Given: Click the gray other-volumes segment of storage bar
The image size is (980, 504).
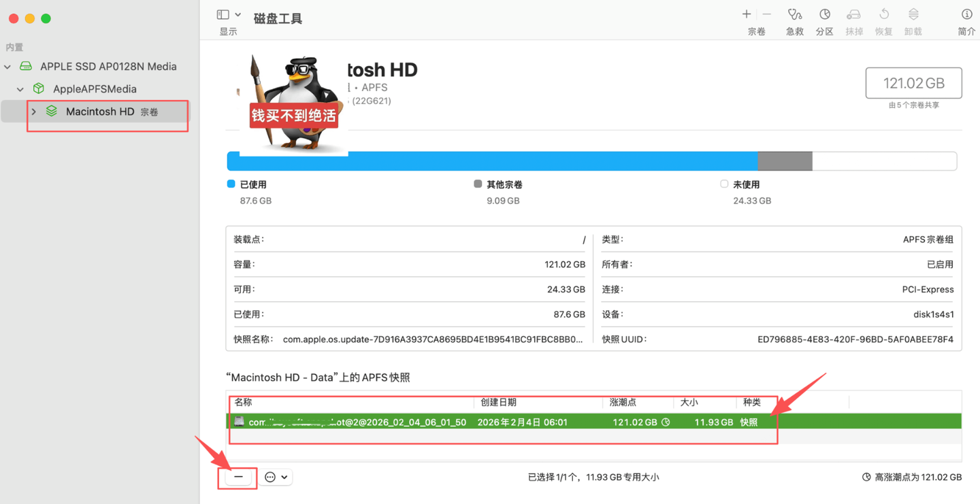Looking at the screenshot, I should tap(785, 161).
